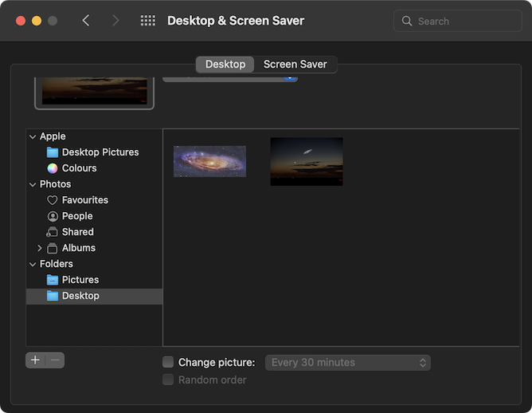Switch to the Screen Saver tab
The image size is (532, 413).
pyautogui.click(x=295, y=65)
